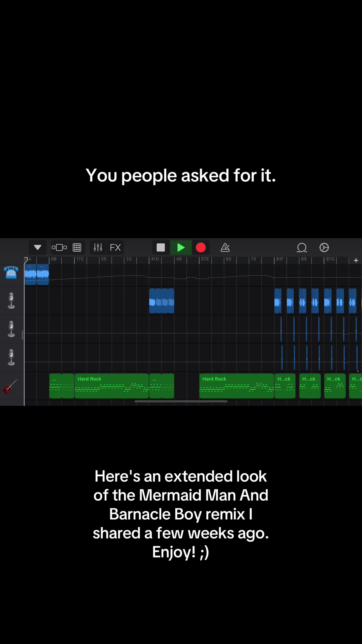Jump to bar 89 on ruler
362x644 pixels.
coord(304,259)
